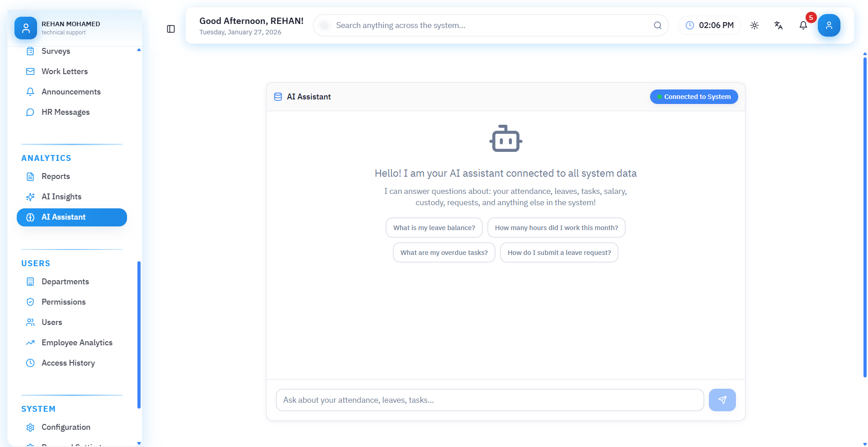
Task: Open Employee Analytics page
Action: [77, 343]
